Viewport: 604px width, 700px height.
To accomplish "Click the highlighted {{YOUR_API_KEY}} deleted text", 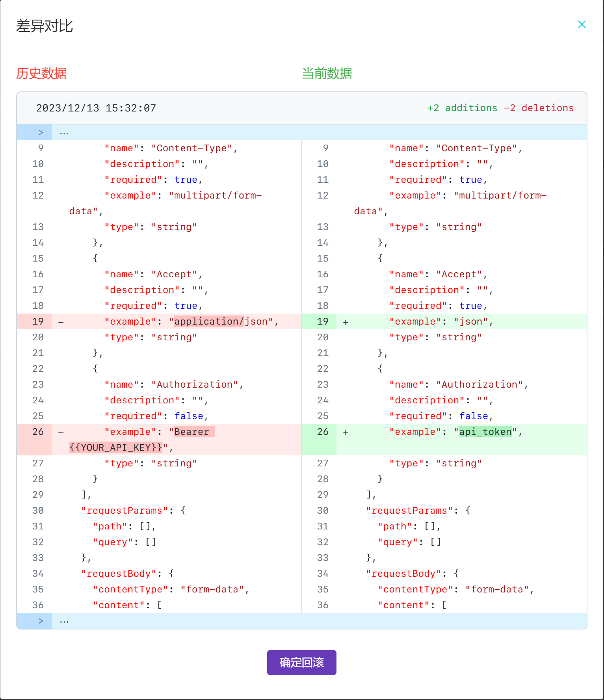I will (115, 447).
